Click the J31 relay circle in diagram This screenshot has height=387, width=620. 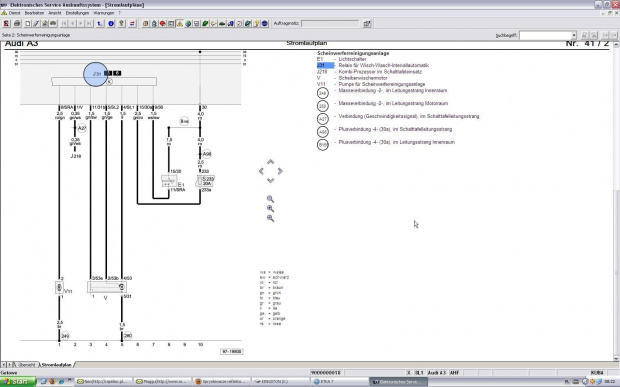pyautogui.click(x=96, y=74)
